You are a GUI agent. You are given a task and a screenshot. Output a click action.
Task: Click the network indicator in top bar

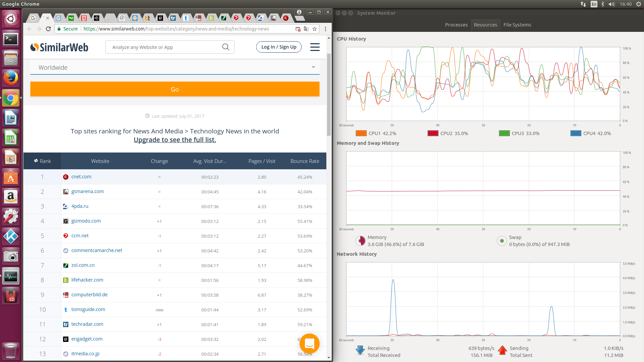(x=583, y=4)
